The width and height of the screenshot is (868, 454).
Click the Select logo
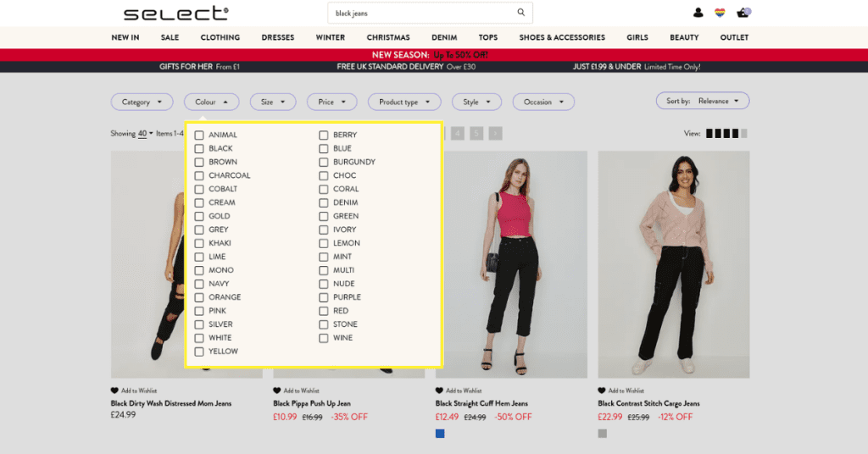pyautogui.click(x=176, y=13)
